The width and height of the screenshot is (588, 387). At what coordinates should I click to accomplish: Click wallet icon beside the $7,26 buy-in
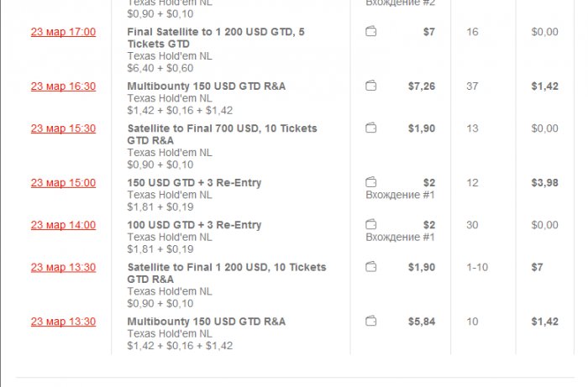pyautogui.click(x=371, y=86)
